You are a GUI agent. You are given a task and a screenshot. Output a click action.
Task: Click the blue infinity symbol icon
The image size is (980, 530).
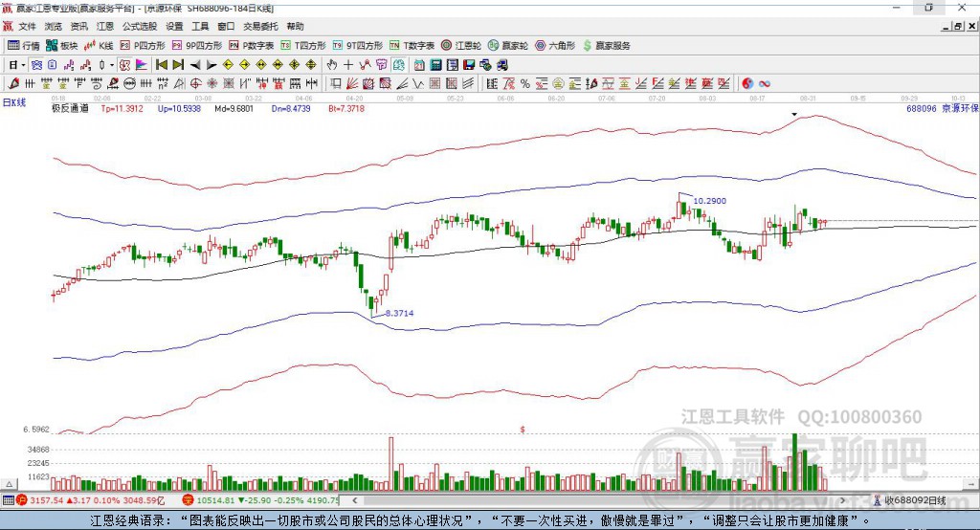coord(764,83)
